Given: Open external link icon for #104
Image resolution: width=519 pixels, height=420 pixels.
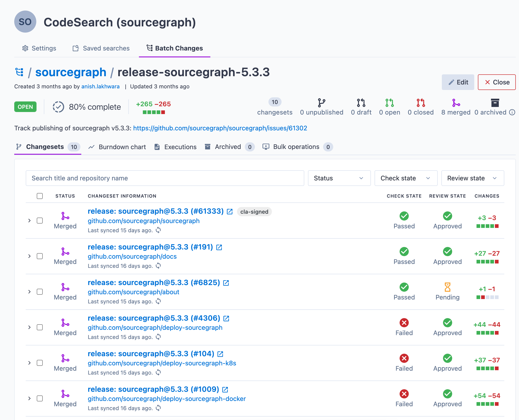Looking at the screenshot, I should click(220, 354).
